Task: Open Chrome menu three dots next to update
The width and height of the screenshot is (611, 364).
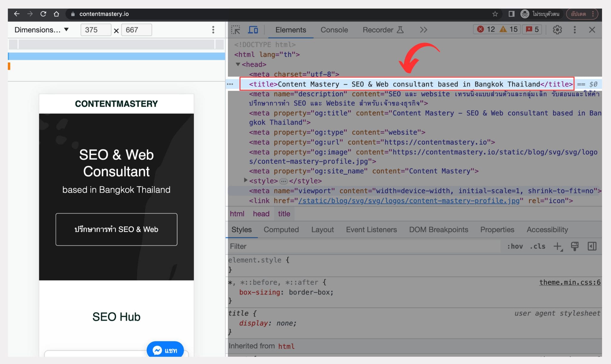Action: [x=593, y=14]
